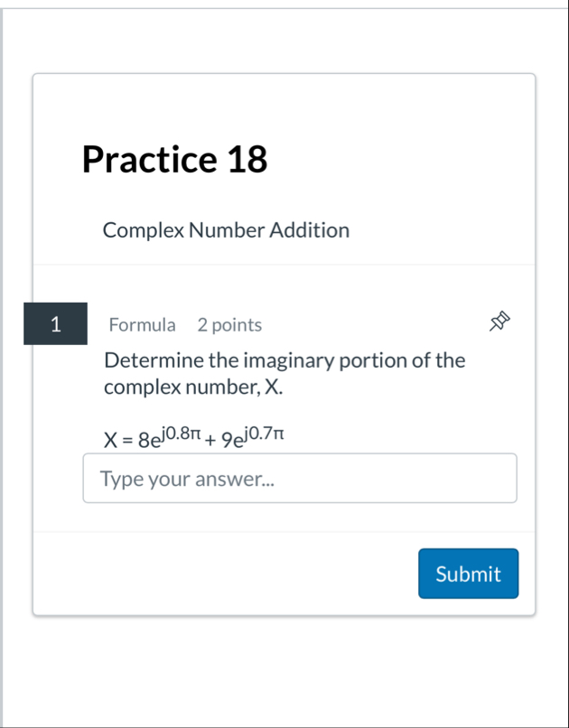Screen dimensions: 569x728
Task: Select the 'Determine the imaginary portion' prompt text
Action: point(284,360)
